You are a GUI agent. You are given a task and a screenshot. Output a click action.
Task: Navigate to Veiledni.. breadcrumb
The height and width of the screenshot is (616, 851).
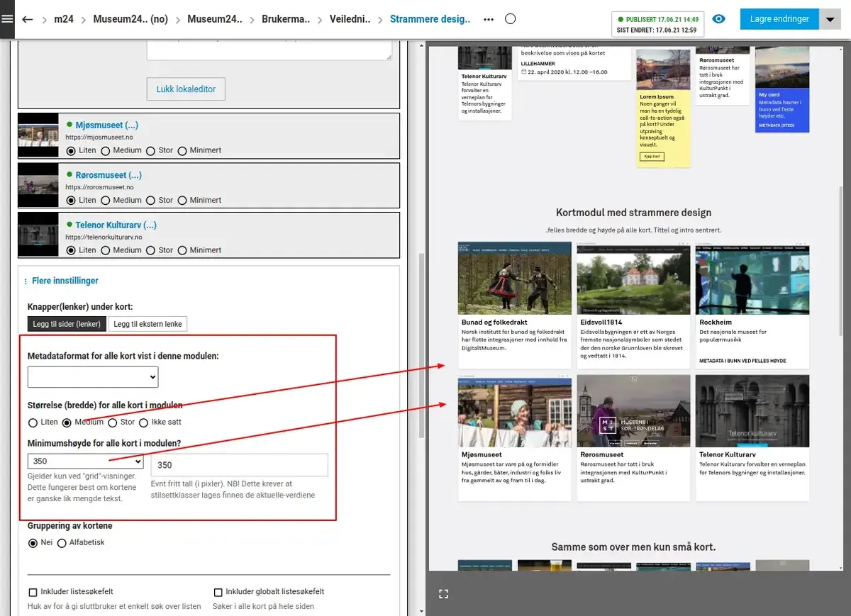pyautogui.click(x=350, y=19)
